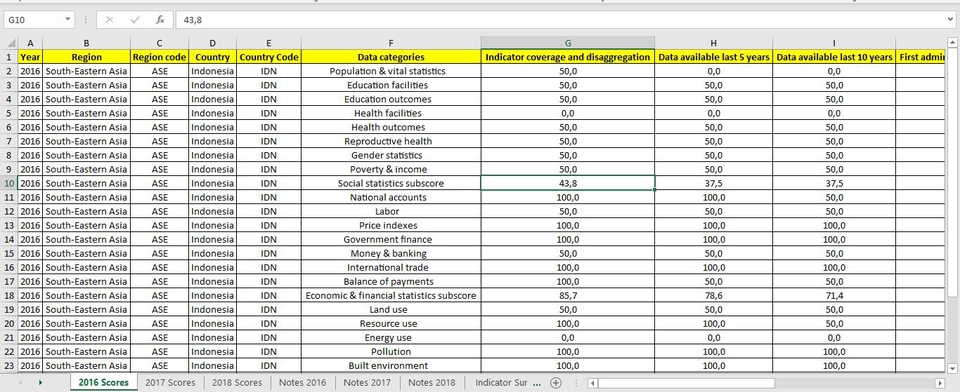Select column G header
This screenshot has height=392, width=960.
(x=568, y=43)
